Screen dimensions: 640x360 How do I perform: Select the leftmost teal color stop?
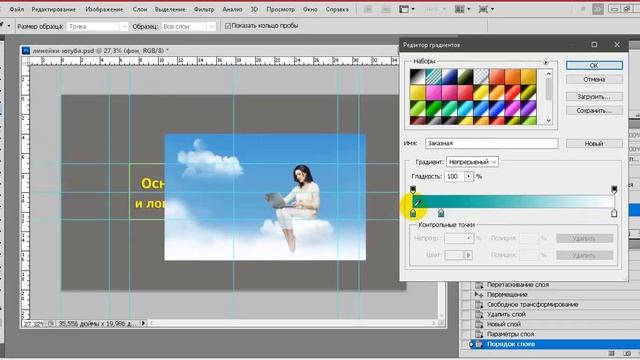click(413, 213)
